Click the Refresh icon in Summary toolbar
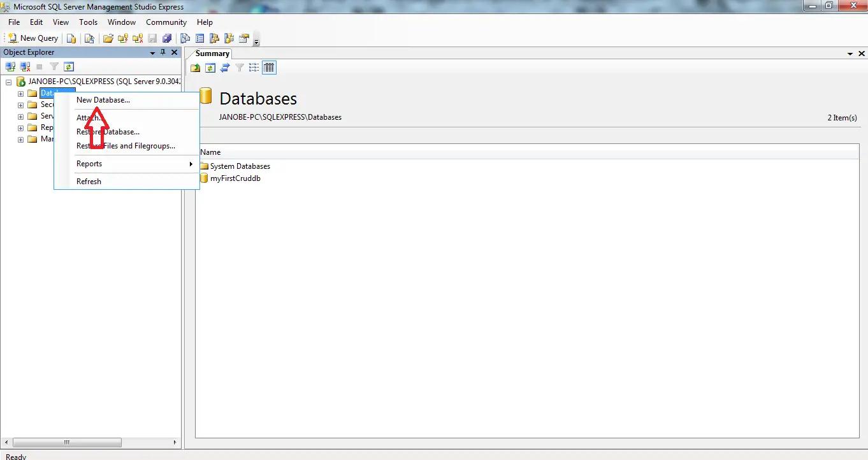The width and height of the screenshot is (868, 460). tap(210, 68)
